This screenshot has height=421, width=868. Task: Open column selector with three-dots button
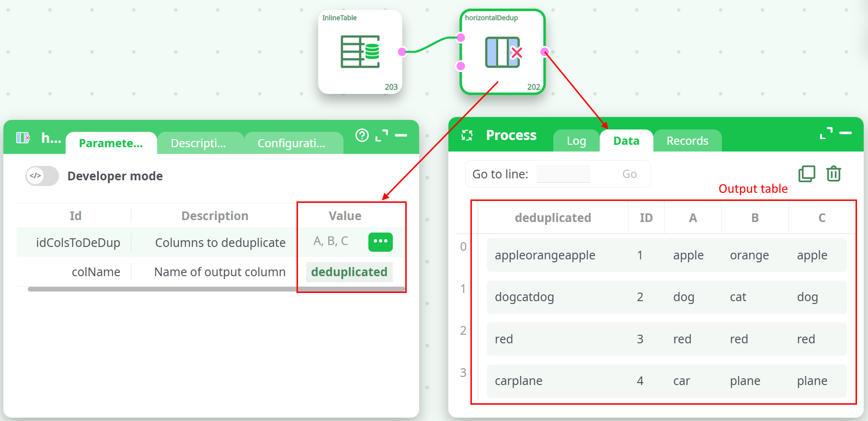pyautogui.click(x=380, y=242)
